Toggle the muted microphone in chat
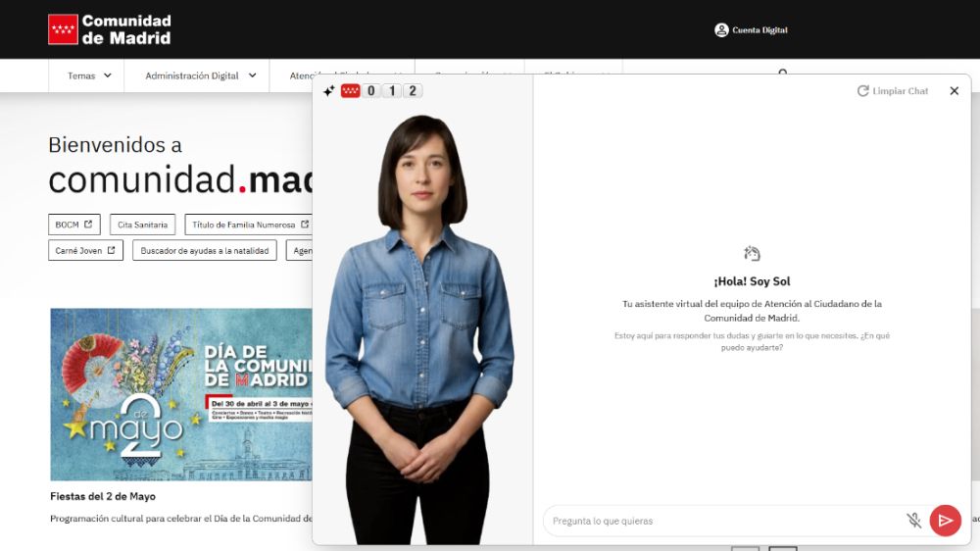The image size is (980, 551). 913,521
